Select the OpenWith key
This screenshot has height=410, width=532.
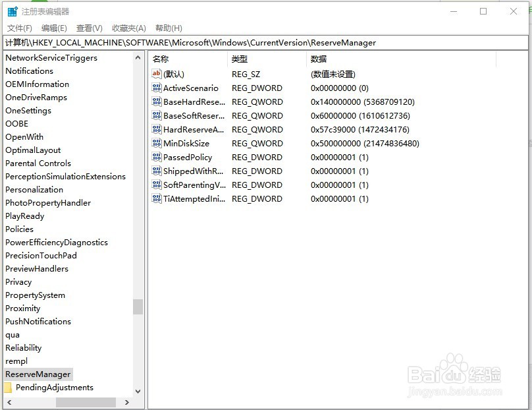tap(24, 137)
